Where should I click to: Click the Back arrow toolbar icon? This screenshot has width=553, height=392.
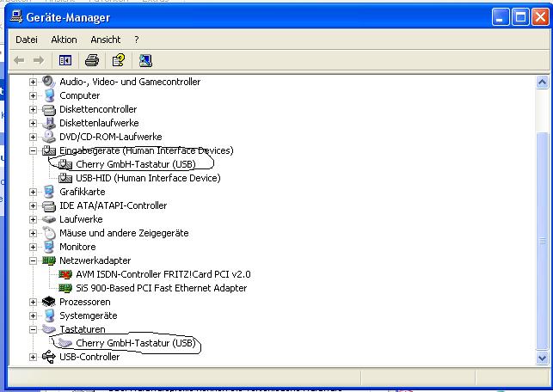pos(19,60)
